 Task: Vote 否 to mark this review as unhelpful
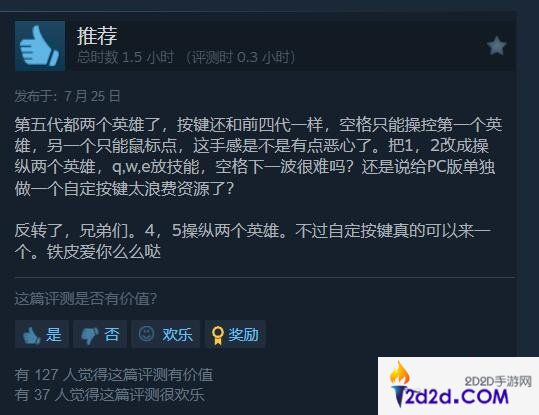click(100, 334)
